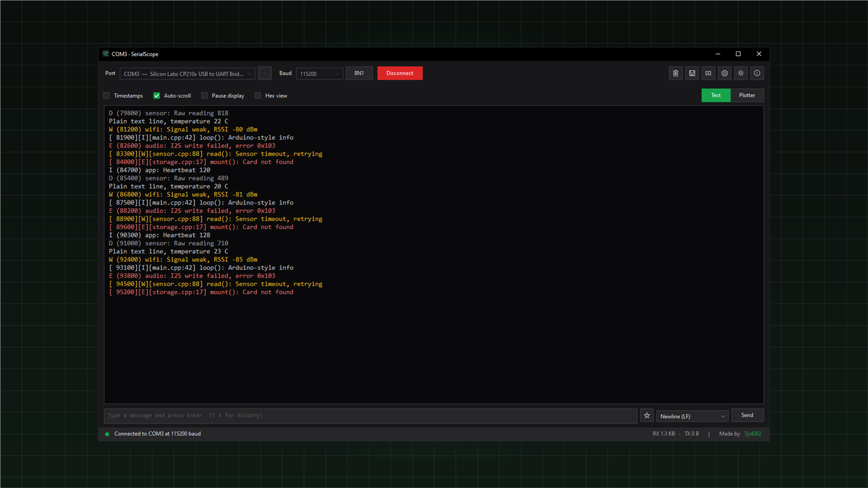The image size is (868, 488).
Task: Click 'E (88200) audio: I2S write failed' line
Action: pos(192,211)
